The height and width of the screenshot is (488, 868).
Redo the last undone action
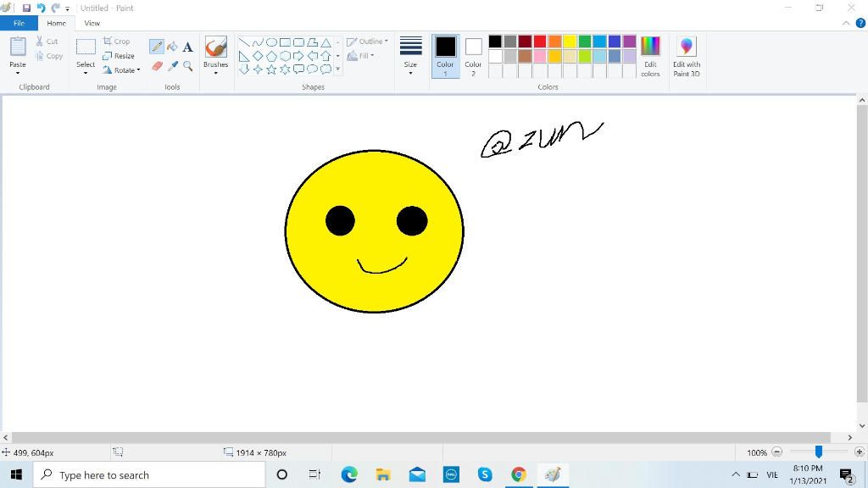(x=55, y=8)
